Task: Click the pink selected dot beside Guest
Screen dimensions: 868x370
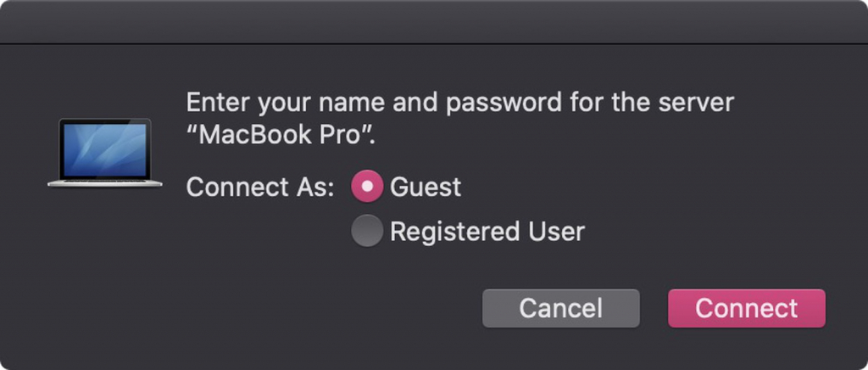Action: (x=367, y=186)
